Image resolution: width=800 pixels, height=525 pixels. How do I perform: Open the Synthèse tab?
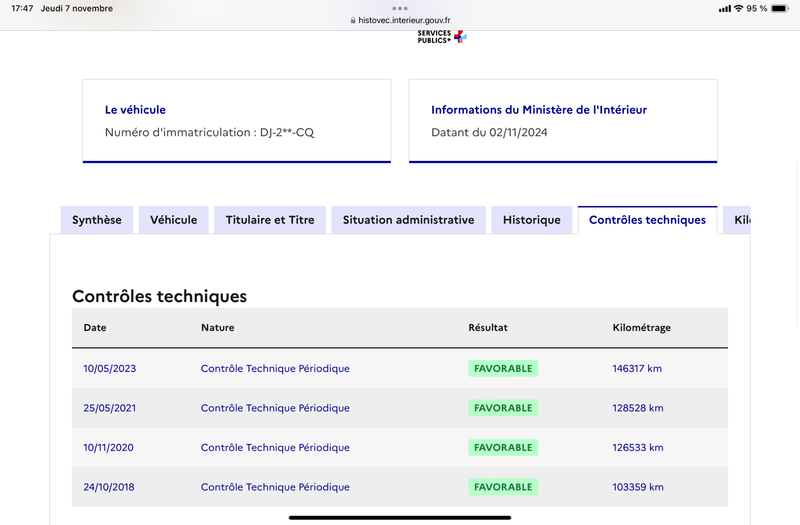(97, 220)
